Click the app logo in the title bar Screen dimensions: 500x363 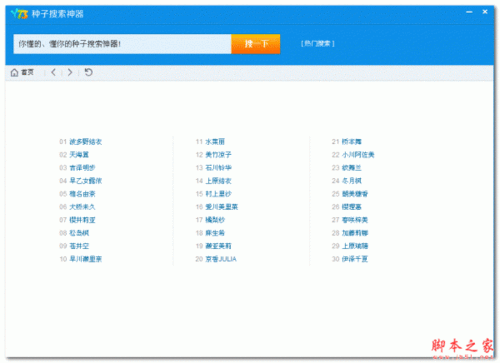pos(19,14)
